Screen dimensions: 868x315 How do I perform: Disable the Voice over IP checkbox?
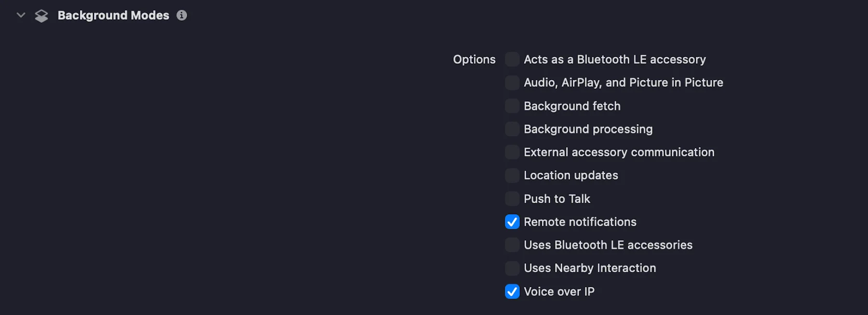point(512,291)
